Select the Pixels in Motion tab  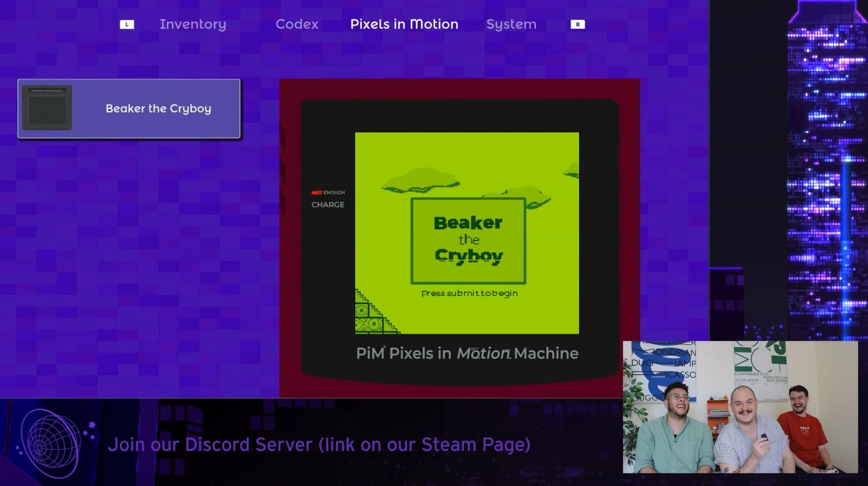[404, 24]
